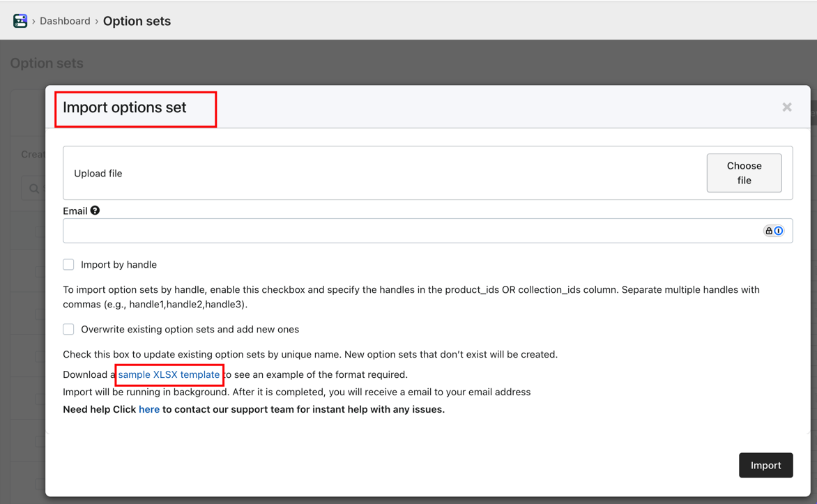Focus the Email input field
This screenshot has height=504, width=817.
428,231
